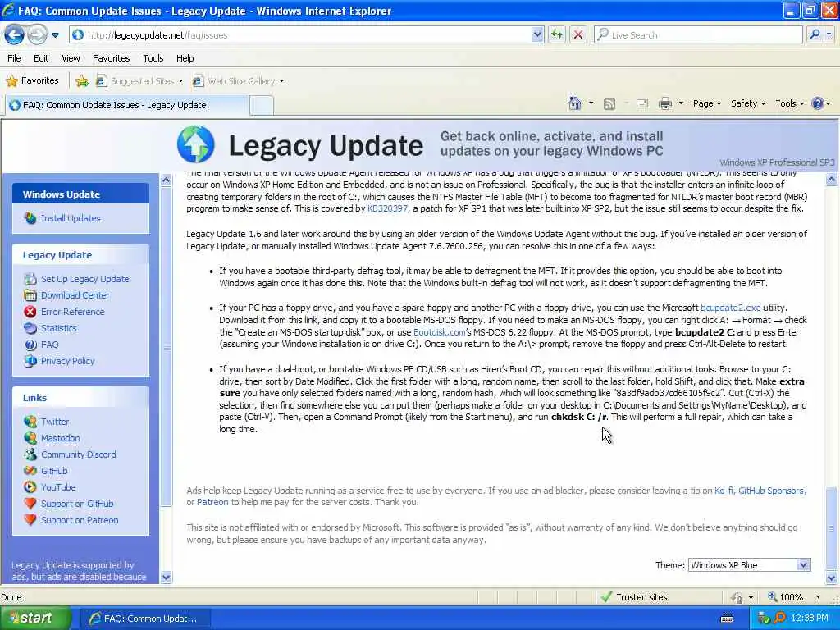Screen dimensions: 840x630
Task: Open the Patreon link in footer text
Action: pos(212,502)
